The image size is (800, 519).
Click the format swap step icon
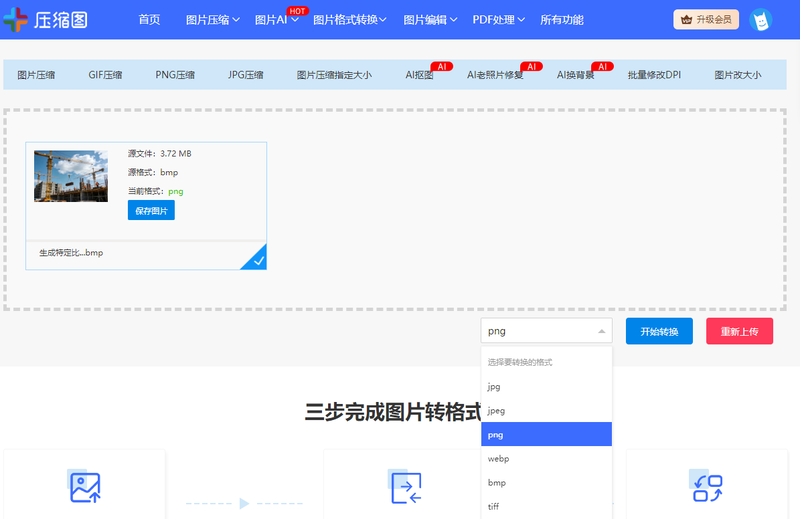[706, 486]
